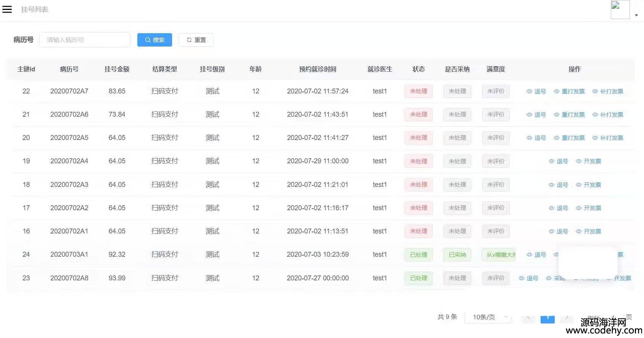Click 补打发票 eye icon in row 20

(595, 138)
